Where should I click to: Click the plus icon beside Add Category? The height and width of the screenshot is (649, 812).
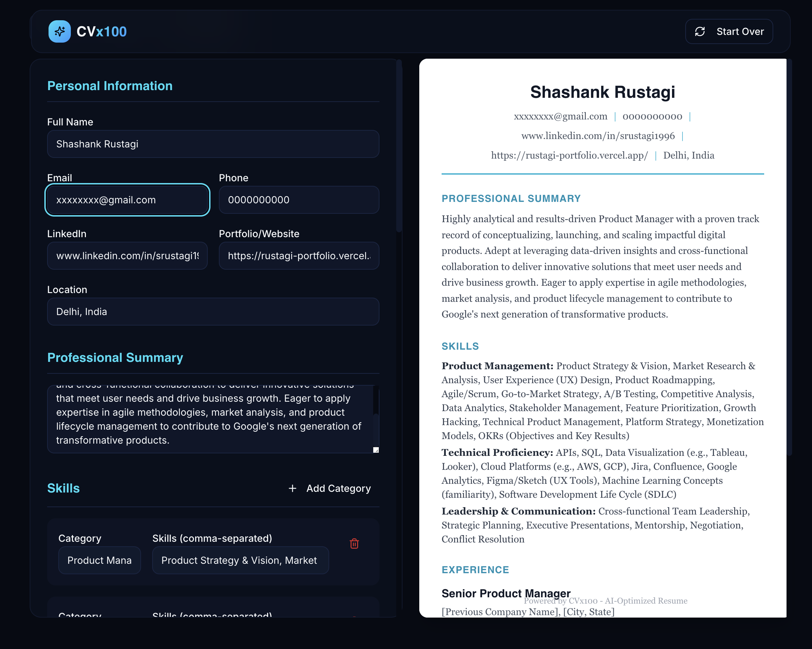[x=292, y=488]
